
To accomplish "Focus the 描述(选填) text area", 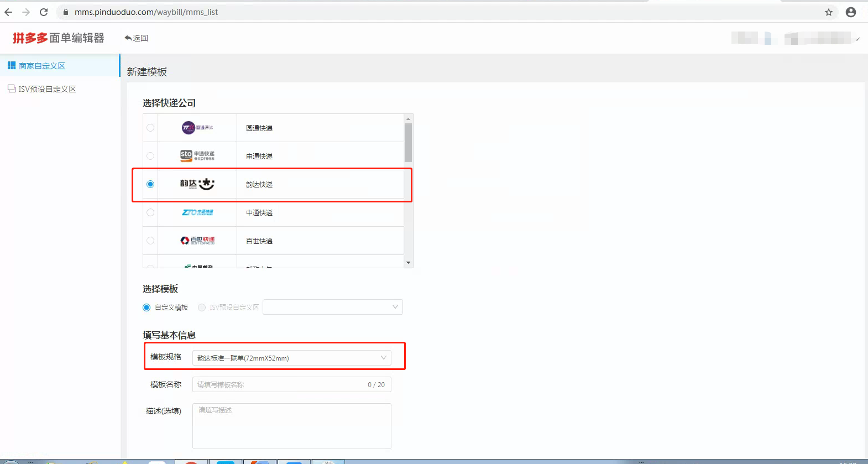I will [292, 426].
